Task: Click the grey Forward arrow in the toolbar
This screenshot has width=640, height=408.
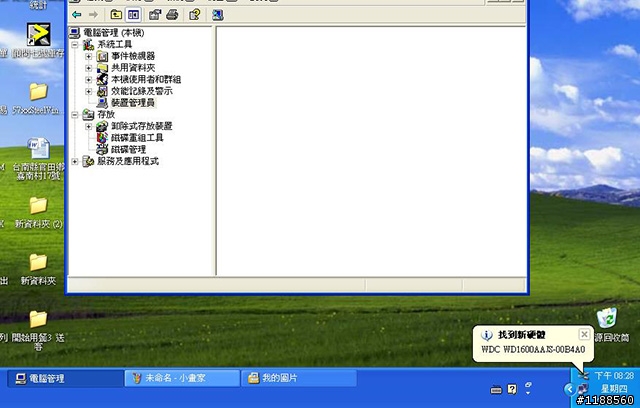Action: point(93,15)
